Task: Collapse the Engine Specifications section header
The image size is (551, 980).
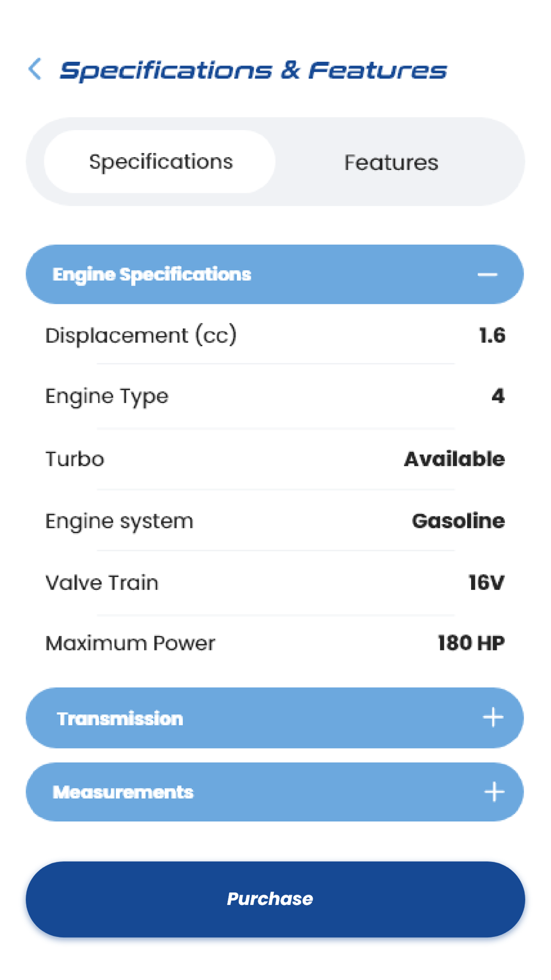Action: point(275,274)
